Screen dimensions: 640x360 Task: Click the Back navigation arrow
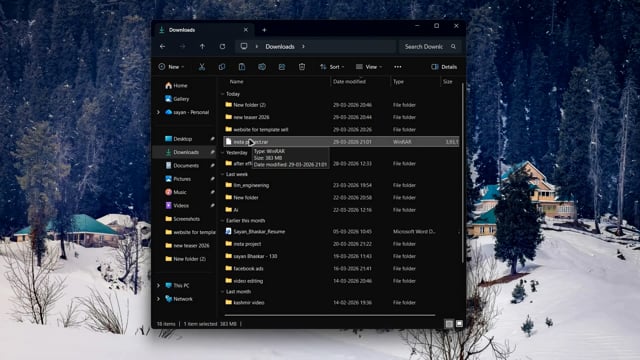point(162,47)
